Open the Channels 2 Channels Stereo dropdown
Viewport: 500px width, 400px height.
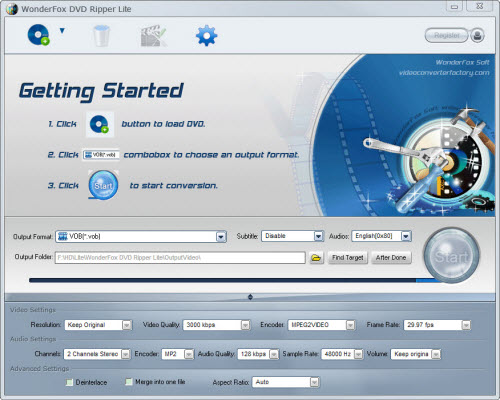point(97,354)
